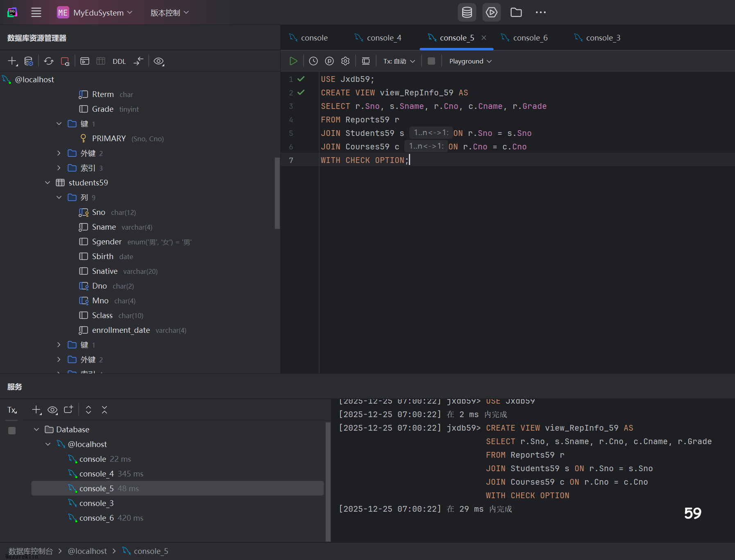The height and width of the screenshot is (560, 735).
Task: Open query history clock icon in editor toolbar
Action: point(313,61)
